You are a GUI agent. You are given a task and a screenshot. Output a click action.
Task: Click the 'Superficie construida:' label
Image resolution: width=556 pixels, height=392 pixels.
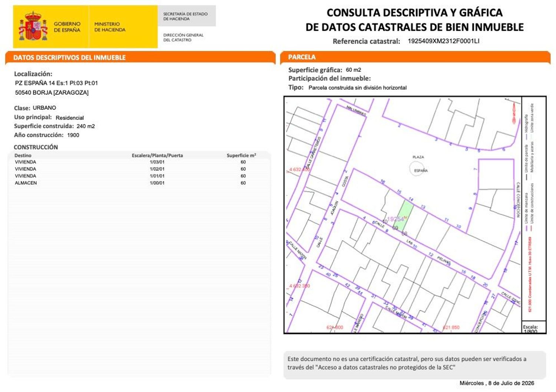coord(44,126)
